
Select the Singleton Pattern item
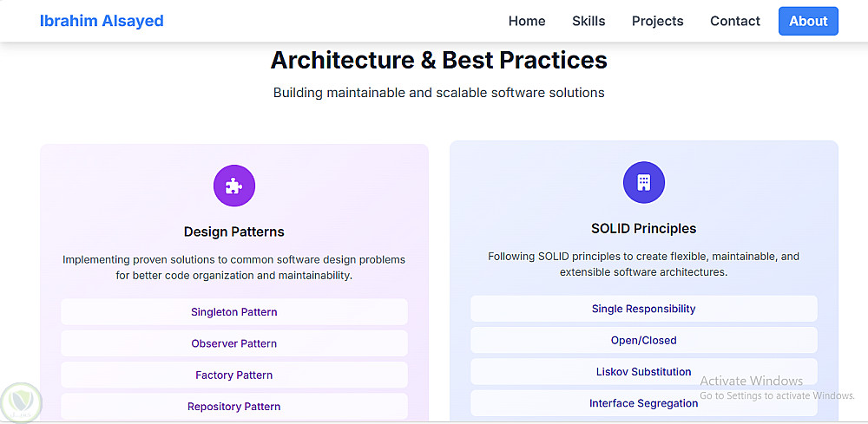[x=234, y=312]
